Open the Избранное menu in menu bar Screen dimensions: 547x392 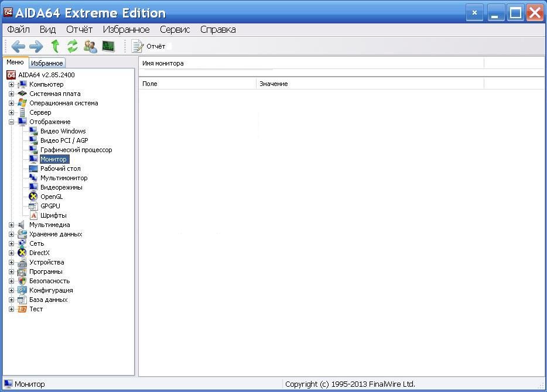[127, 30]
